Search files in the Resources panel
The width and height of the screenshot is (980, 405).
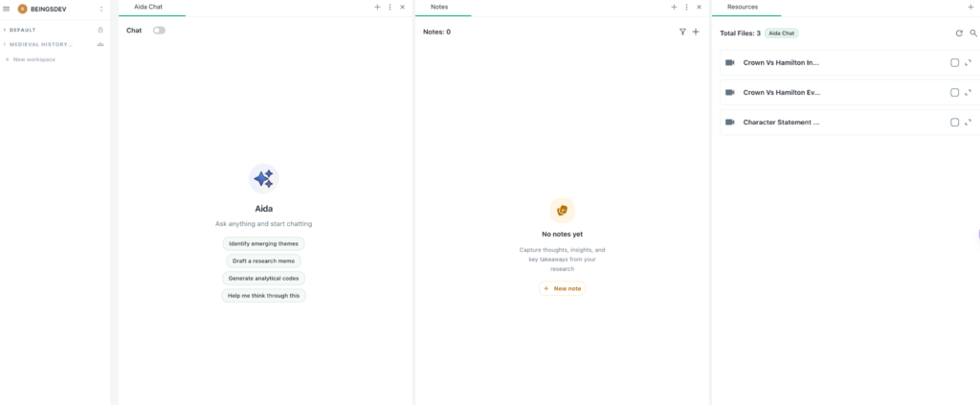(x=973, y=33)
